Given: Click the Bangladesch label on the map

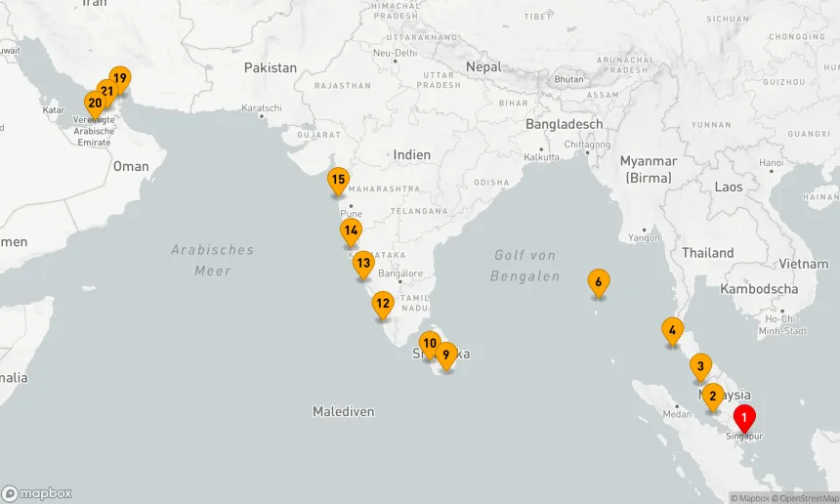Looking at the screenshot, I should tap(565, 124).
